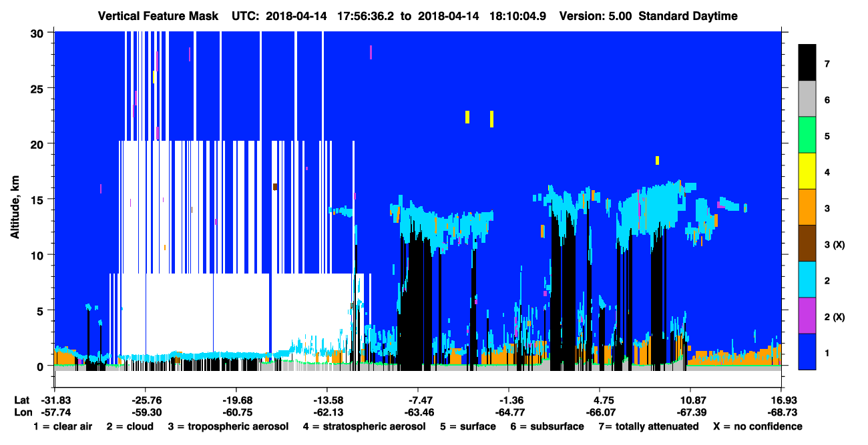Click the 'Lat' row label
The image size is (868, 445).
coord(21,400)
